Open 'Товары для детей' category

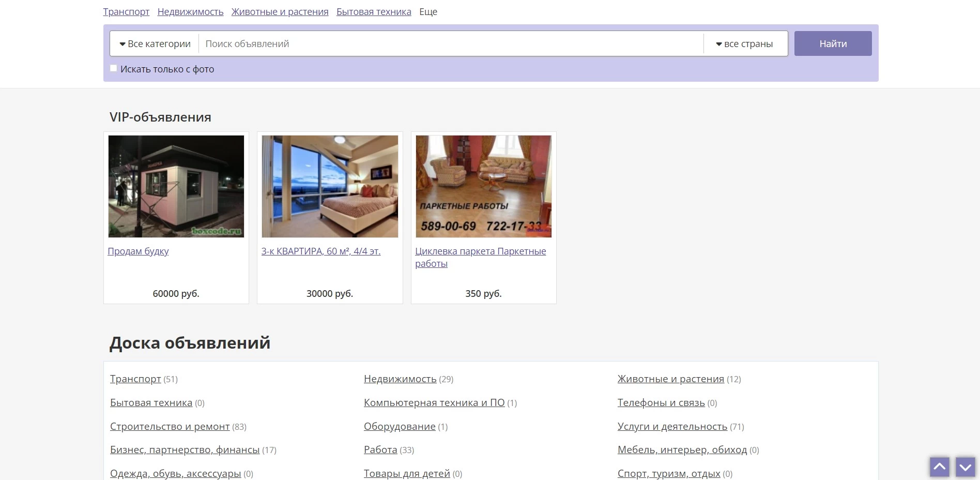point(407,474)
